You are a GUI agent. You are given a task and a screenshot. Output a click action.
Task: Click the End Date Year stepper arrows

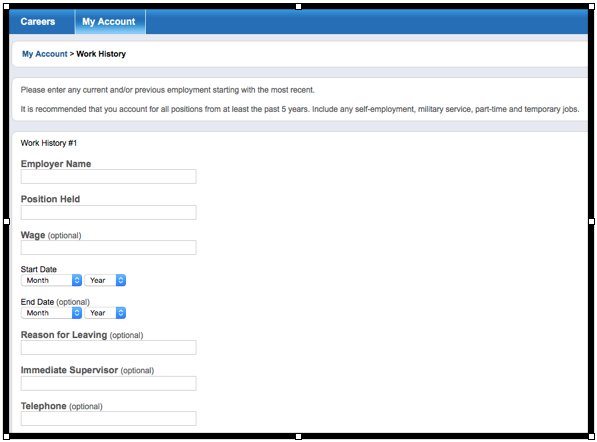coord(121,313)
